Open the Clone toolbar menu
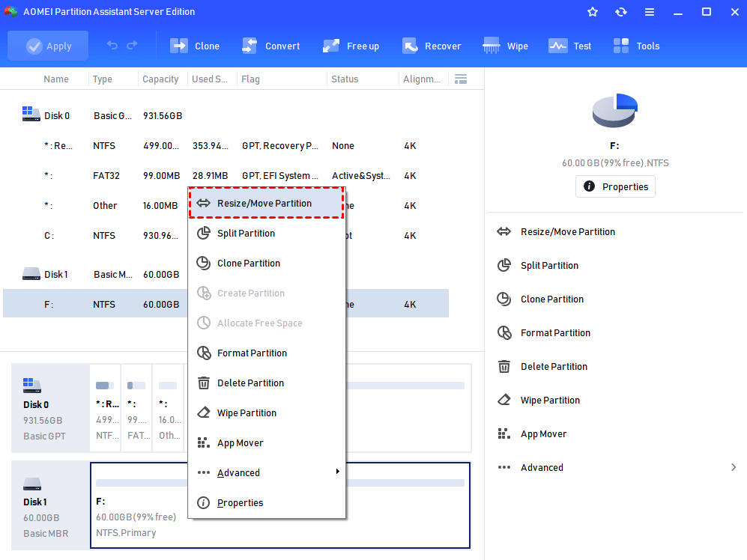Viewport: 747px width, 560px height. pyautogui.click(x=194, y=46)
